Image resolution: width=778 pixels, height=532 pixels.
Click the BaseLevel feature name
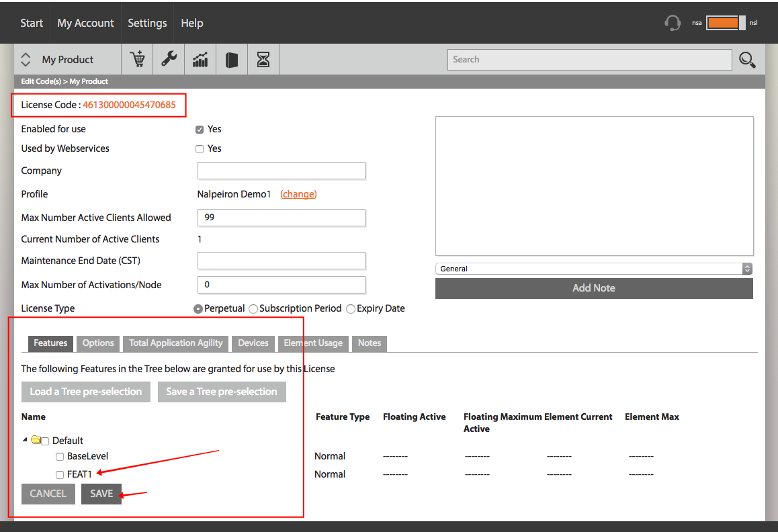(x=87, y=457)
